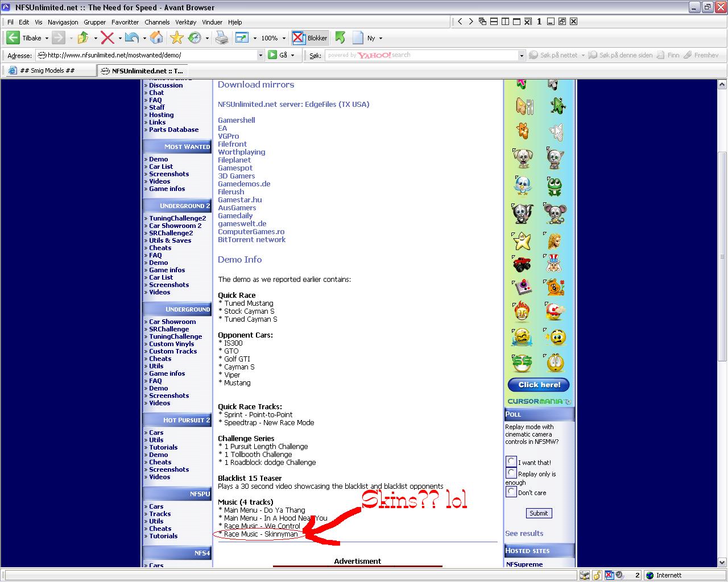This screenshot has width=728, height=582.
Task: Open the Gå button dropdown arrow
Action: coord(292,55)
